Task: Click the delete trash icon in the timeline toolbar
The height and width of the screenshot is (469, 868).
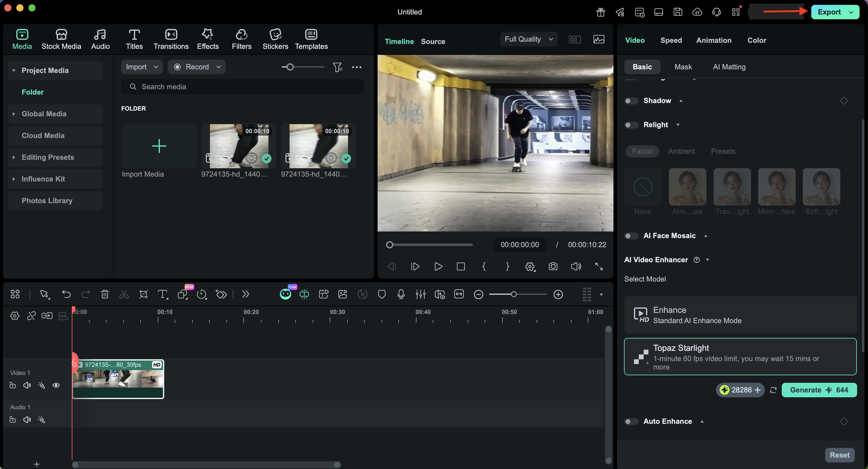Action: pyautogui.click(x=105, y=294)
